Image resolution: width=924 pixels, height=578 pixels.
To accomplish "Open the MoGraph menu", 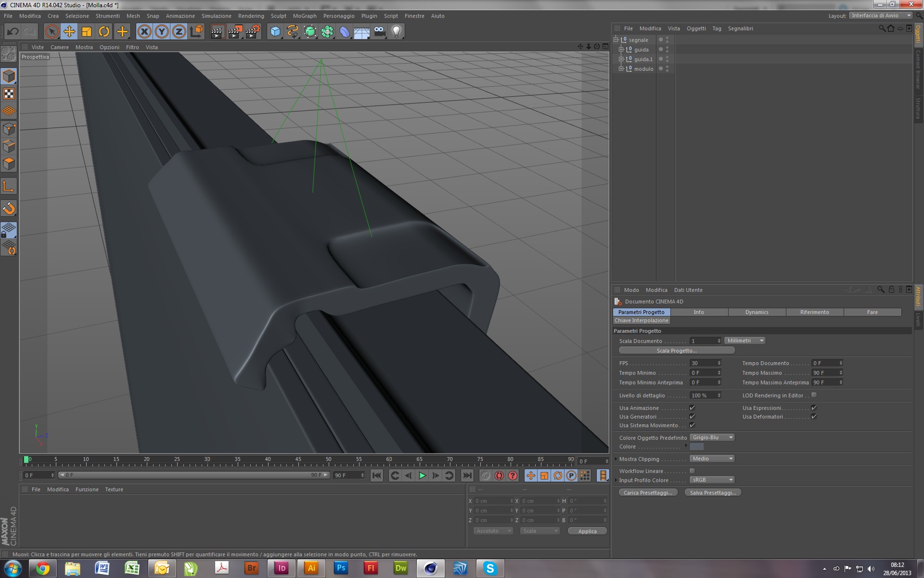I will click(x=305, y=16).
